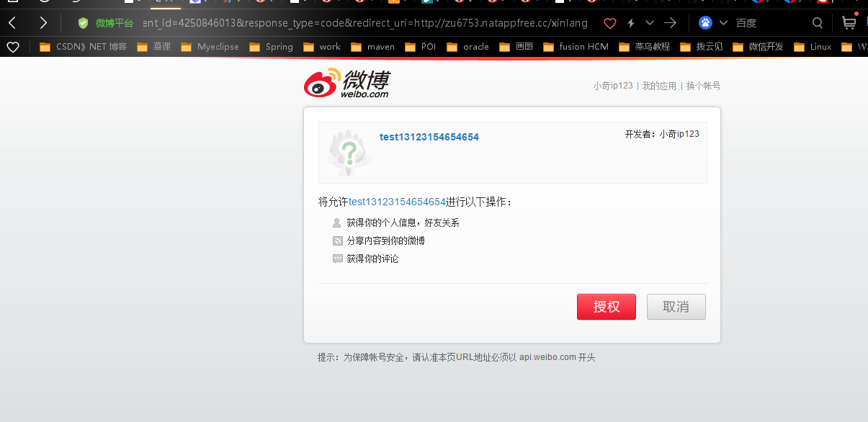This screenshot has height=422, width=868.
Task: Click the lightning bolt speed mode icon
Action: [x=631, y=23]
